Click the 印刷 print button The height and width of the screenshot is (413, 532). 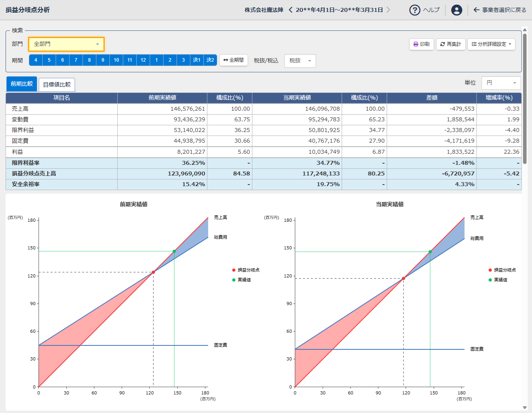tap(421, 44)
